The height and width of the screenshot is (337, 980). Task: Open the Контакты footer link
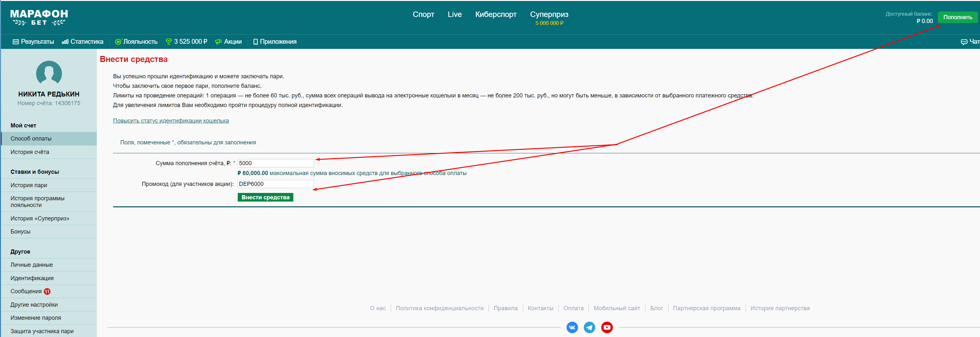(x=540, y=308)
